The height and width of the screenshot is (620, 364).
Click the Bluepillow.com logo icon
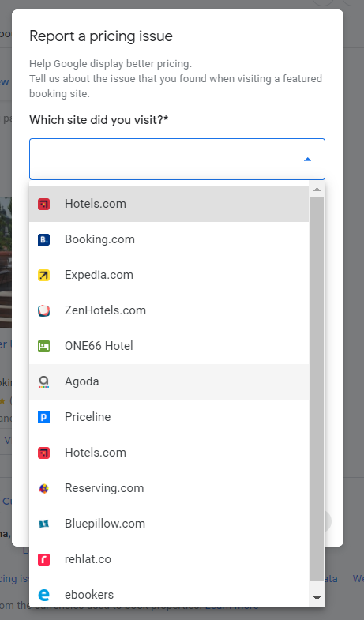pyautogui.click(x=44, y=524)
